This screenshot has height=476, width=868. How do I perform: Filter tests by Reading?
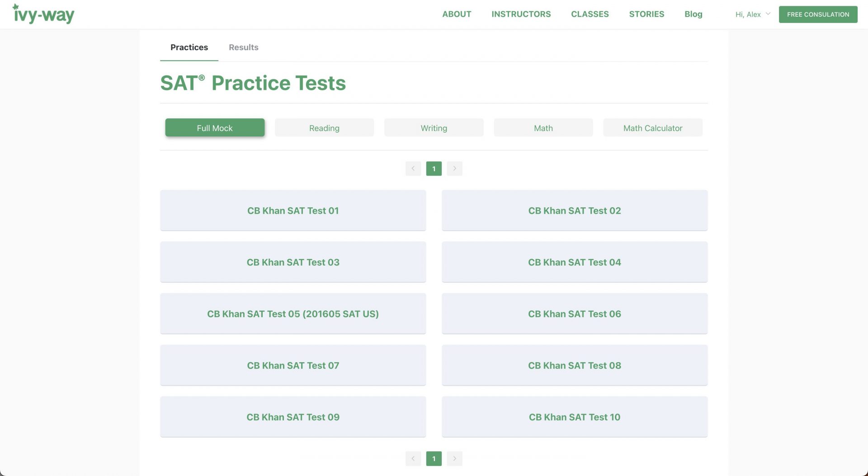coord(324,128)
